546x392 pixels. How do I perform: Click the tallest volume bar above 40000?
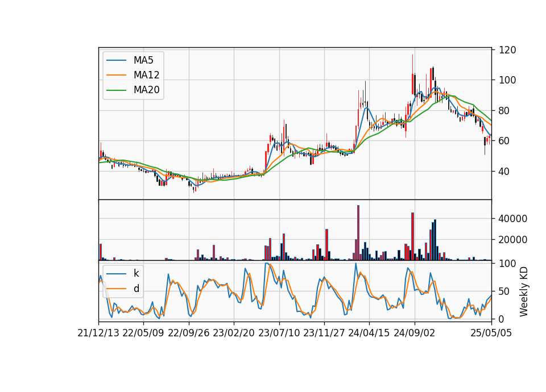click(x=358, y=233)
